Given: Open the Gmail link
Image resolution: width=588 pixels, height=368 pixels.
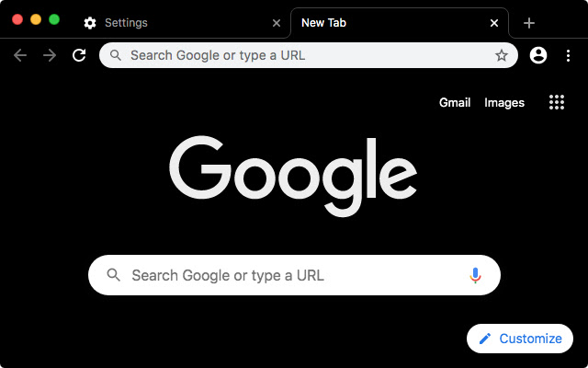Looking at the screenshot, I should click(455, 102).
